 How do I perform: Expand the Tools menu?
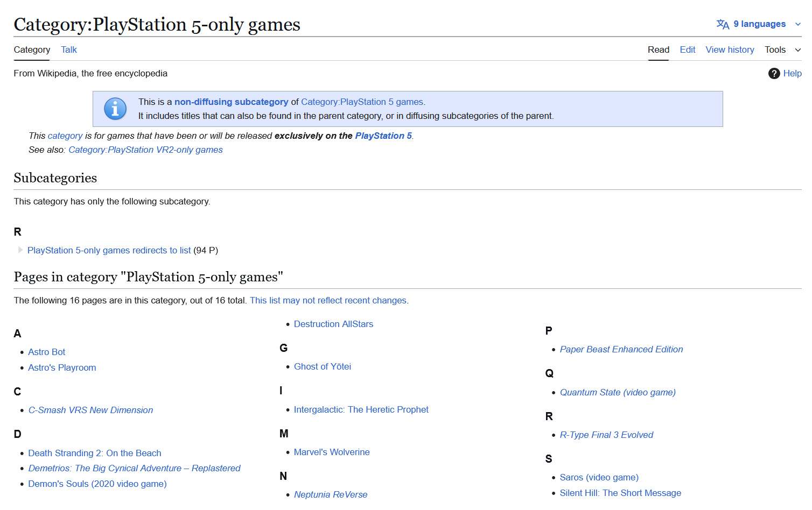[x=783, y=49]
